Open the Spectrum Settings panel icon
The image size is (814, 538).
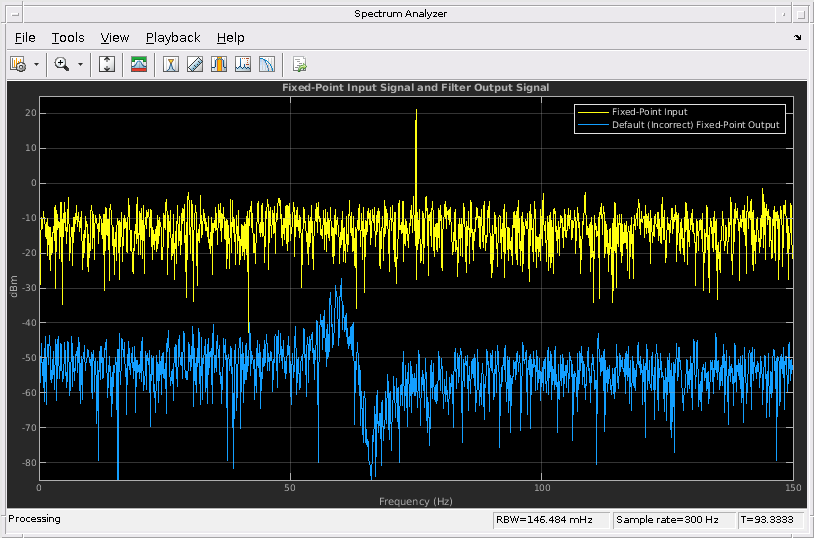139,64
